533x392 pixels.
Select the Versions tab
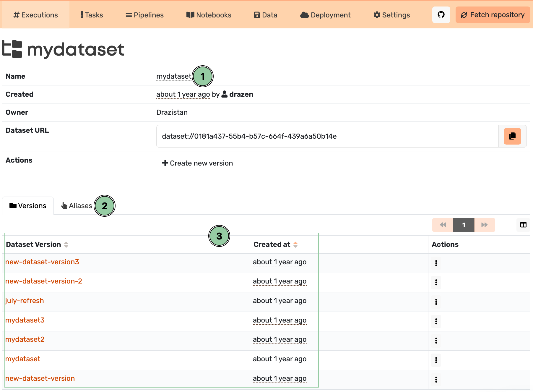28,206
